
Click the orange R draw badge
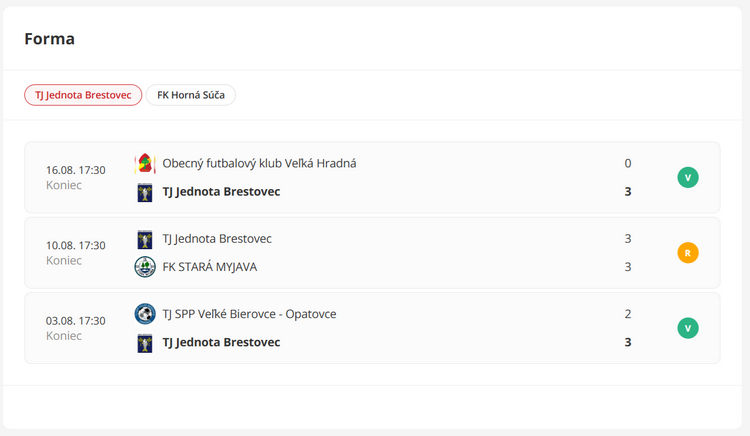(687, 253)
